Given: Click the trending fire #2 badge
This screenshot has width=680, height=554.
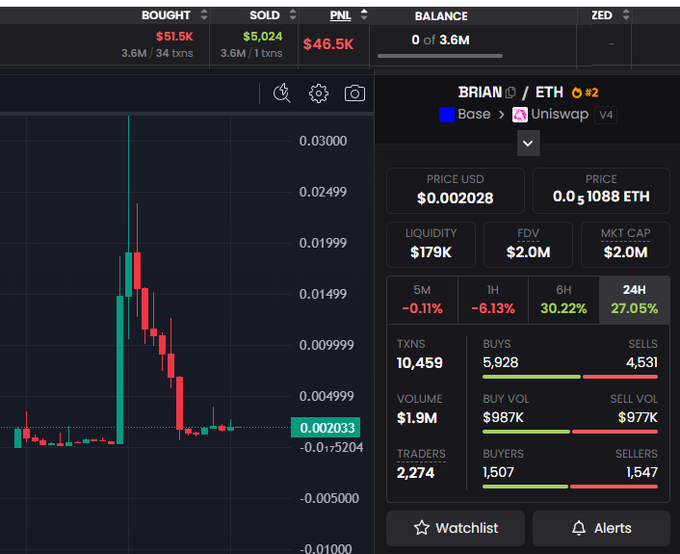Looking at the screenshot, I should pos(585,92).
